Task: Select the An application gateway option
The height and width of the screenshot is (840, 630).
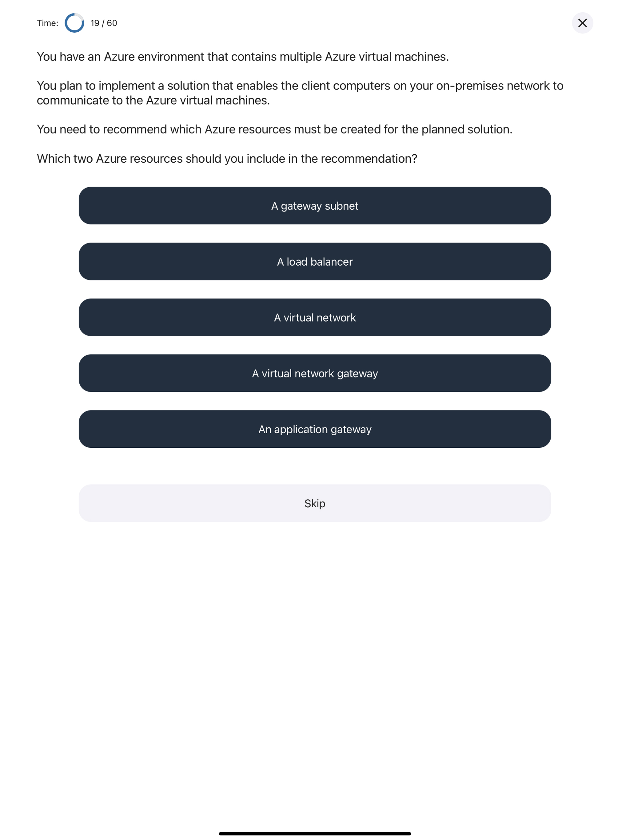Action: [315, 429]
